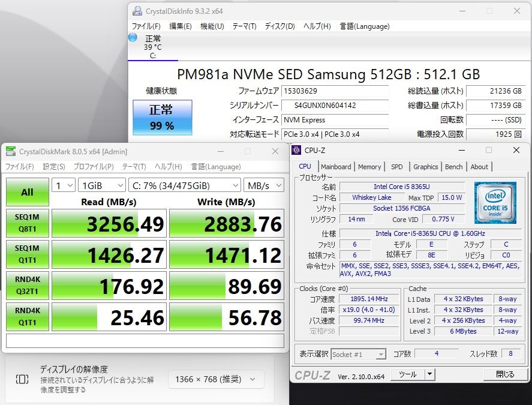
Task: Click the CrystalDiskMark app icon in title bar
Action: click(x=11, y=151)
